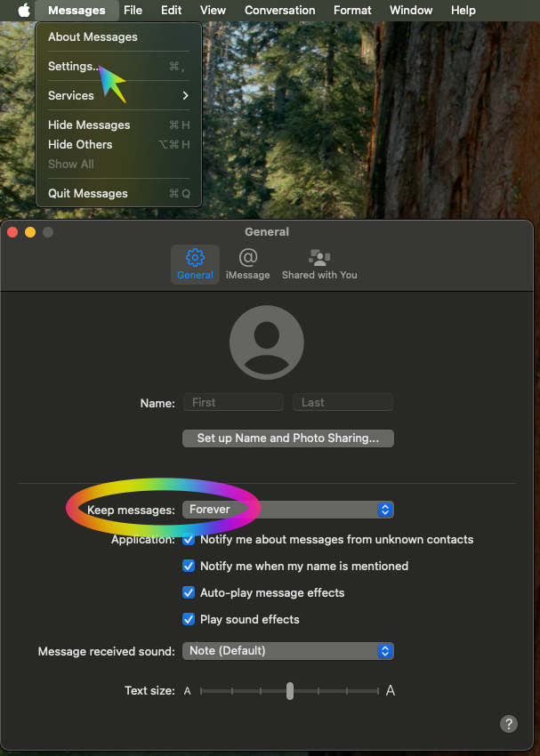
Task: Toggle Notify me when my name is mentioned
Action: pyautogui.click(x=189, y=566)
